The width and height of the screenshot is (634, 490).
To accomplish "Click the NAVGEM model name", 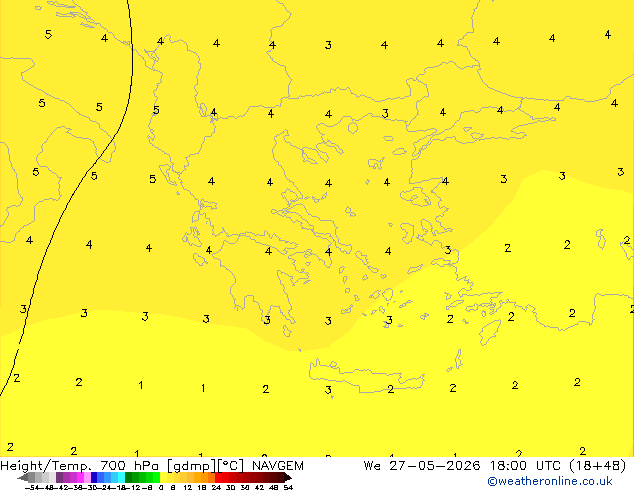I will (x=278, y=466).
